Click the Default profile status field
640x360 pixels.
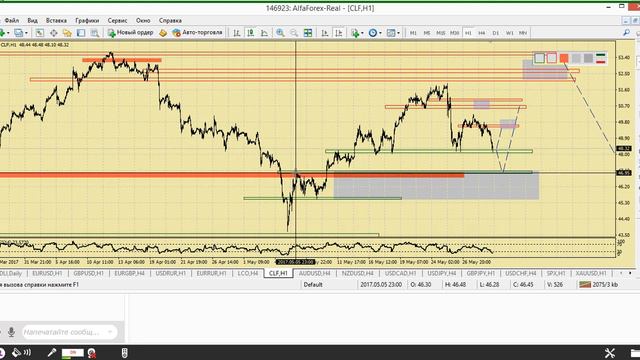click(x=313, y=284)
